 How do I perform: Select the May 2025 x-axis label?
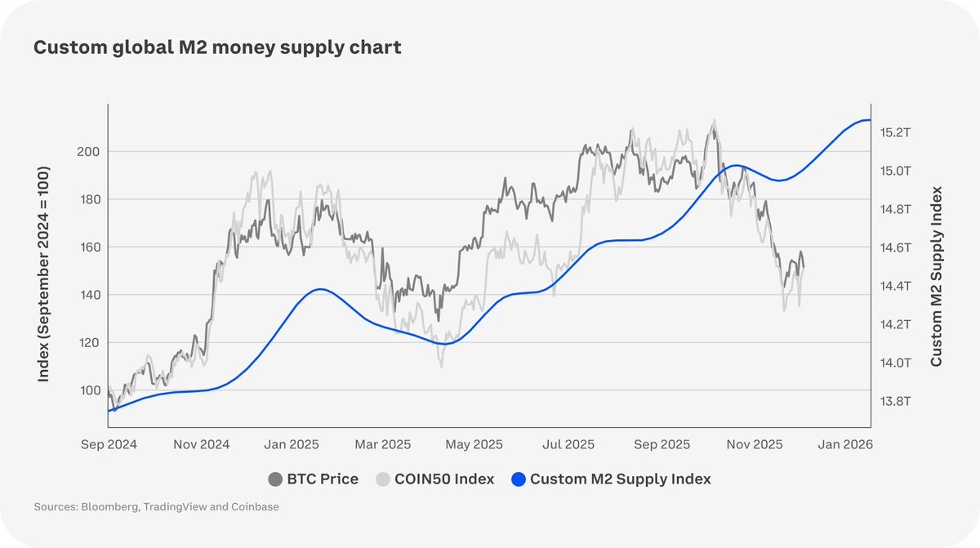coord(475,444)
